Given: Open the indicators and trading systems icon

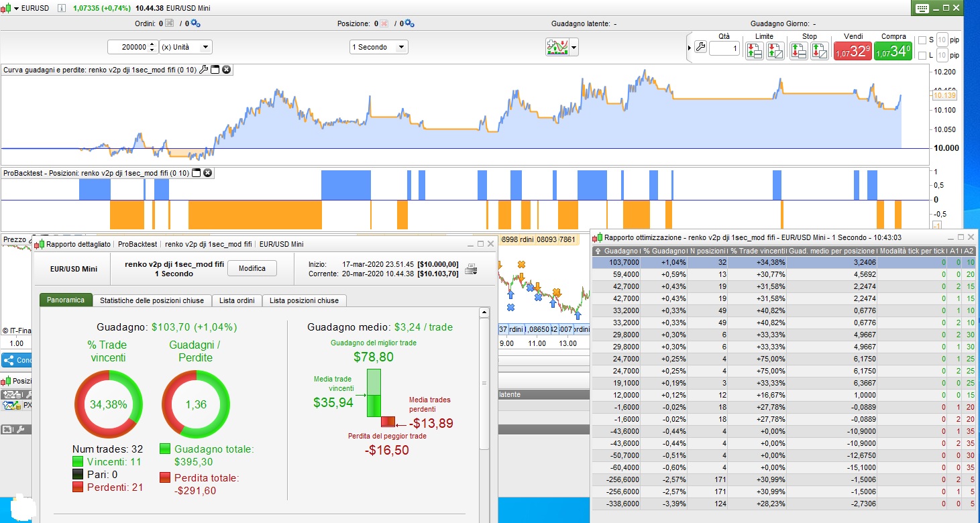Looking at the screenshot, I should tap(557, 47).
